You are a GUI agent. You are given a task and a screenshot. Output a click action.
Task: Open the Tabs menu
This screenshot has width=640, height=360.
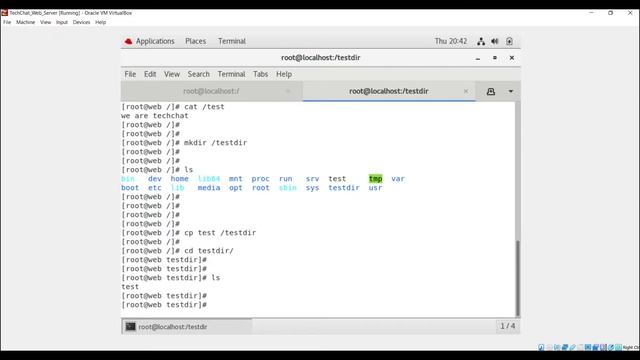[x=260, y=74]
